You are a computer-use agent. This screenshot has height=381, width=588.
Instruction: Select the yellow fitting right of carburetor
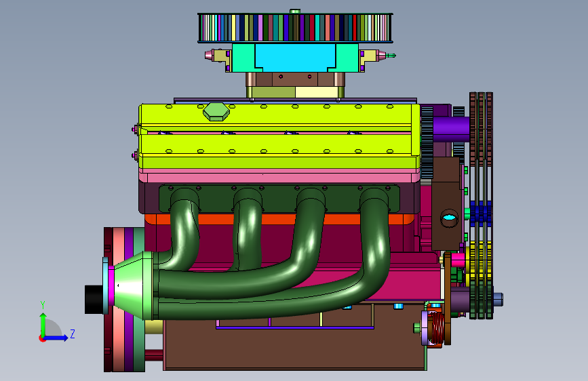(370, 56)
